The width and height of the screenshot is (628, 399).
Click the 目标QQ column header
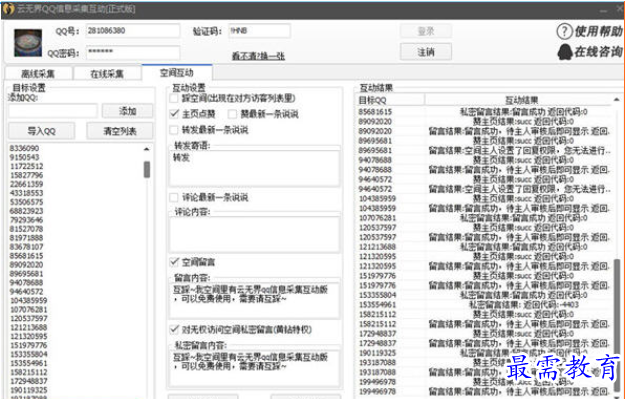tap(390, 100)
